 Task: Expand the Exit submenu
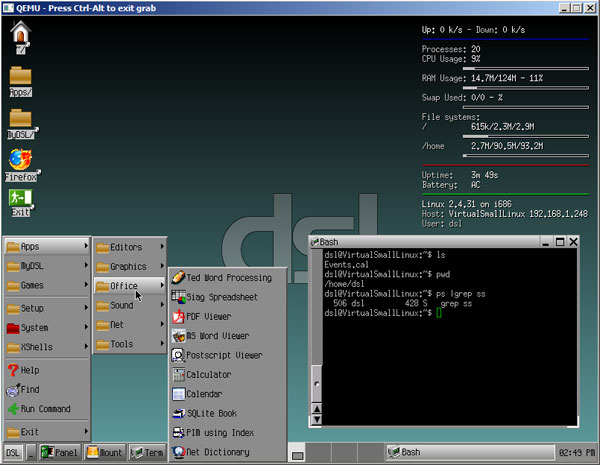pos(47,432)
